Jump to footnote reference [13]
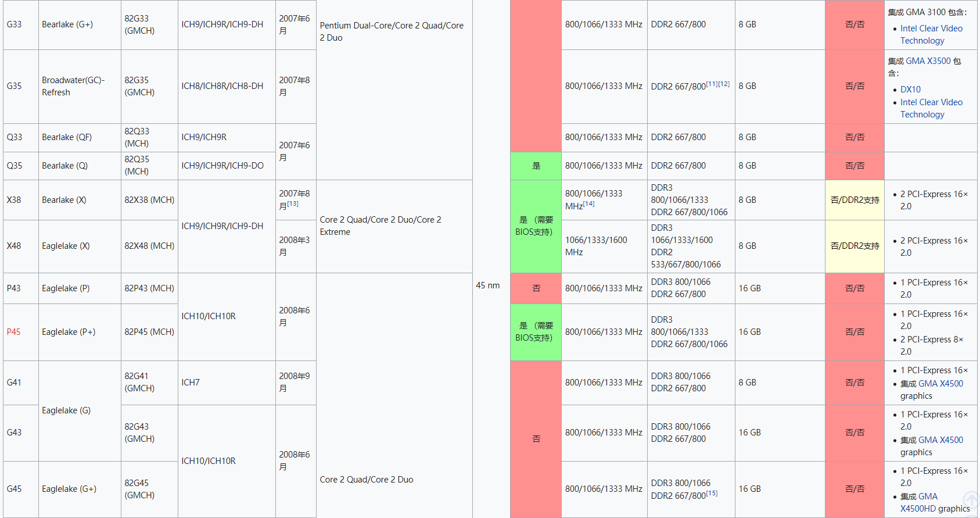This screenshot has height=518, width=980. (x=293, y=203)
